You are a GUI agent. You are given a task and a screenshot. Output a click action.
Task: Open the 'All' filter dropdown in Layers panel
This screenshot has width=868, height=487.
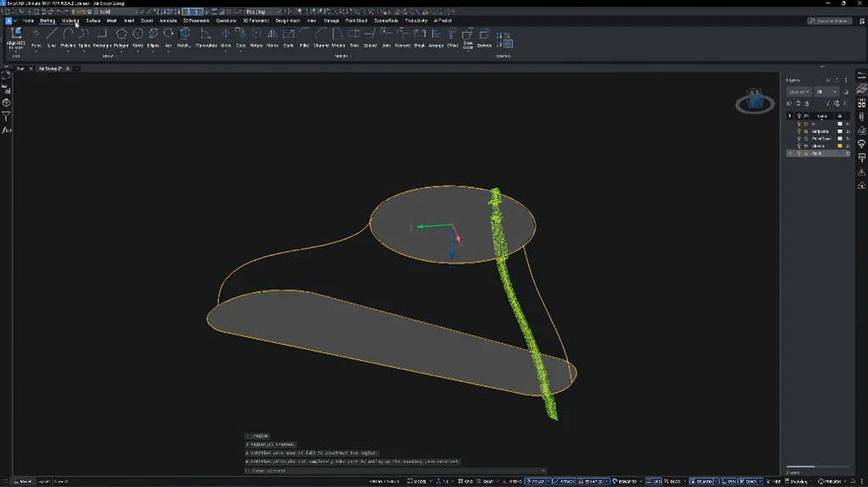click(826, 91)
